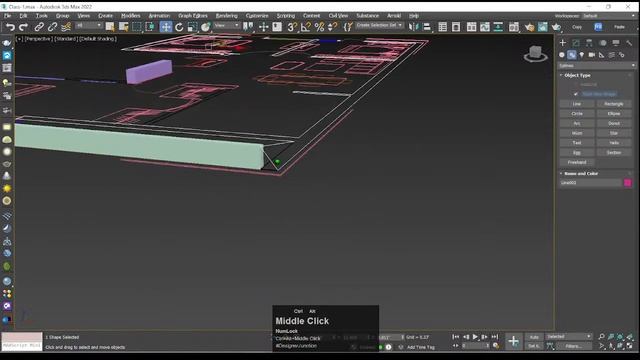Image resolution: width=640 pixels, height=360 pixels.
Task: Click the Align tool icon
Action: click(427, 27)
